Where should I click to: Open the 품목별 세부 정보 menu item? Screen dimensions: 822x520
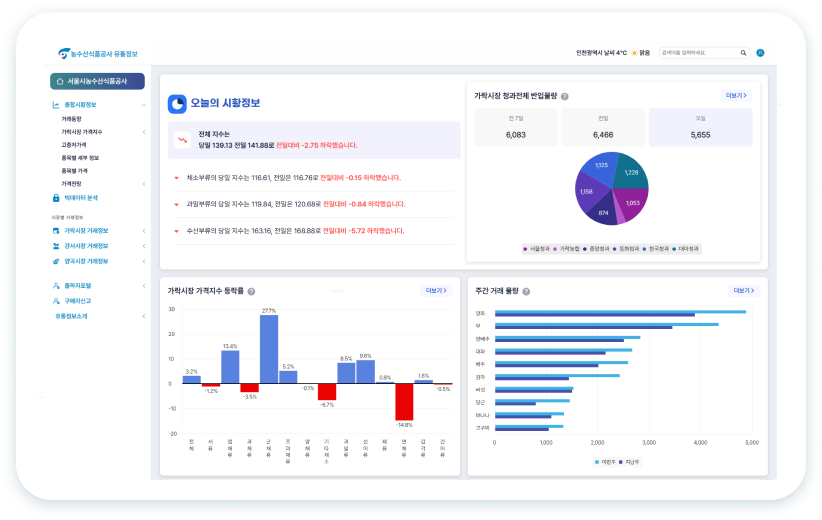click(80, 158)
